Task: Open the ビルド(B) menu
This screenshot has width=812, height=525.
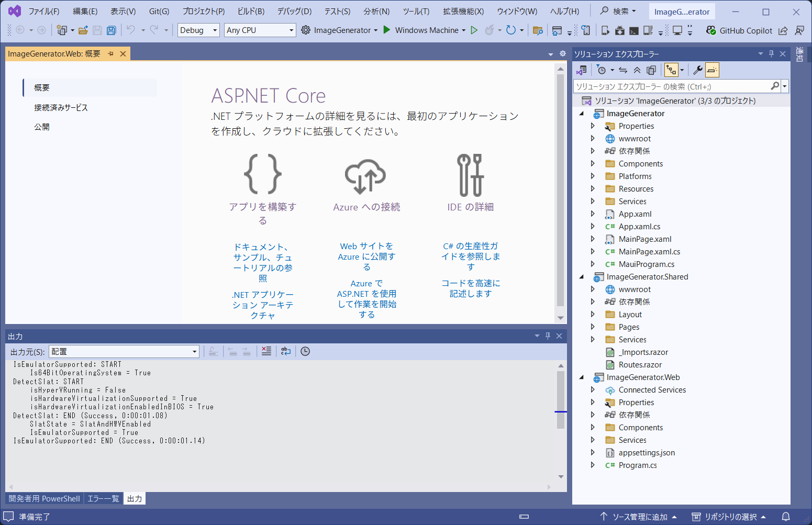Action: (x=251, y=11)
